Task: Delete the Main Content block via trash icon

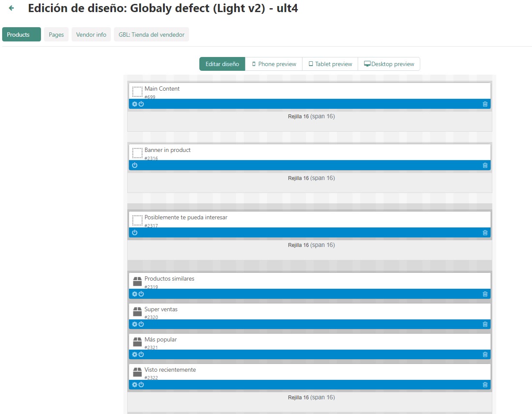Action: 485,104
